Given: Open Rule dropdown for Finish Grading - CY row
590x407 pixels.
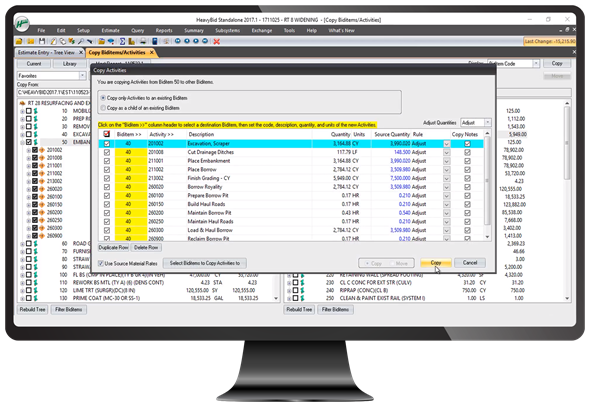Looking at the screenshot, I should pyautogui.click(x=447, y=178).
